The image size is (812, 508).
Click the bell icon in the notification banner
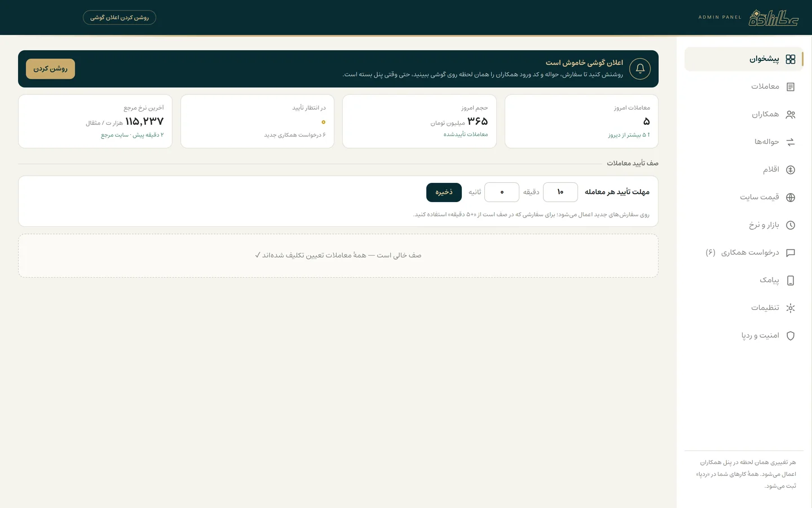click(640, 69)
